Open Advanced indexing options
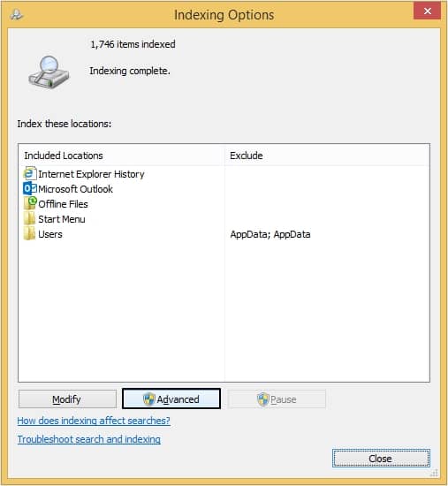The height and width of the screenshot is (486, 448). [171, 399]
